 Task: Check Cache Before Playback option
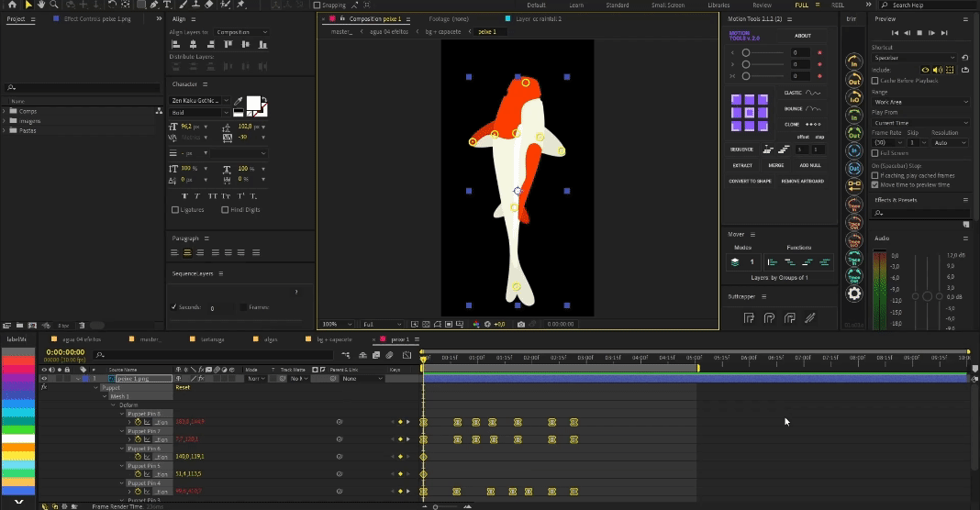874,80
